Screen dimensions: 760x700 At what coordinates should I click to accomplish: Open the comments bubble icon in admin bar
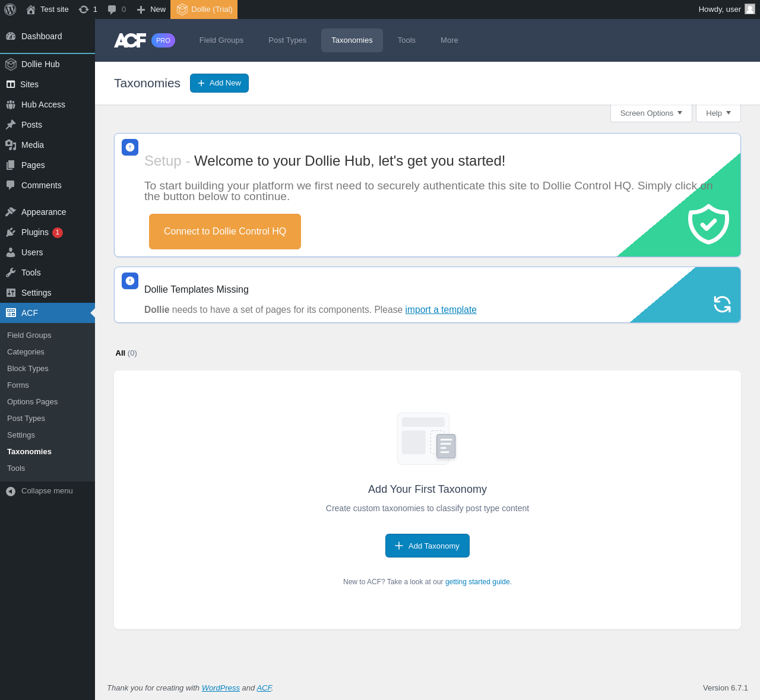[x=112, y=9]
